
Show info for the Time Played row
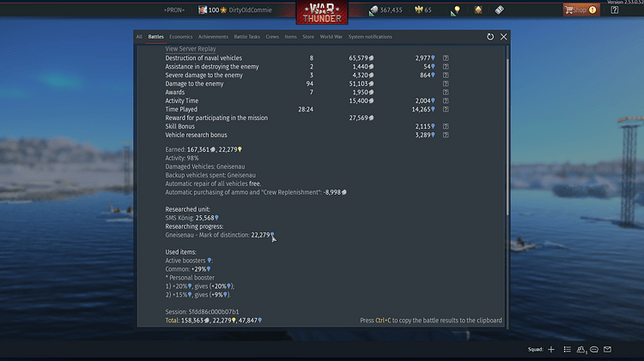click(446, 110)
